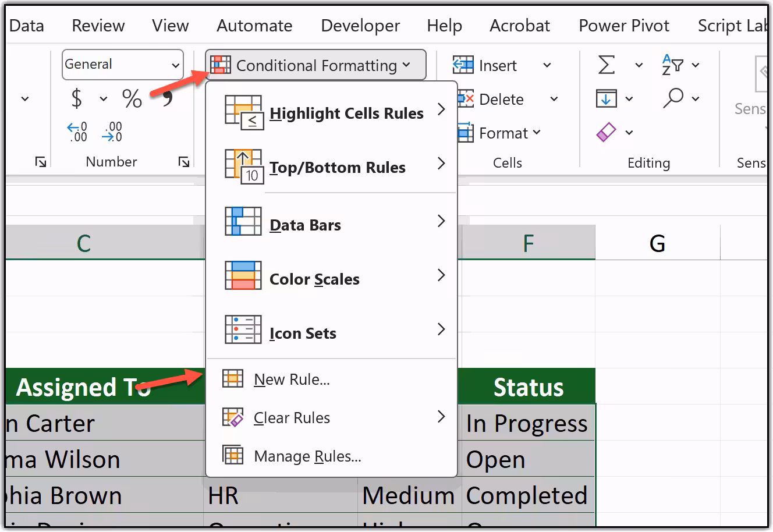Click Decrease Decimal icon
Viewport: 773px width, 532px height.
pos(112,132)
